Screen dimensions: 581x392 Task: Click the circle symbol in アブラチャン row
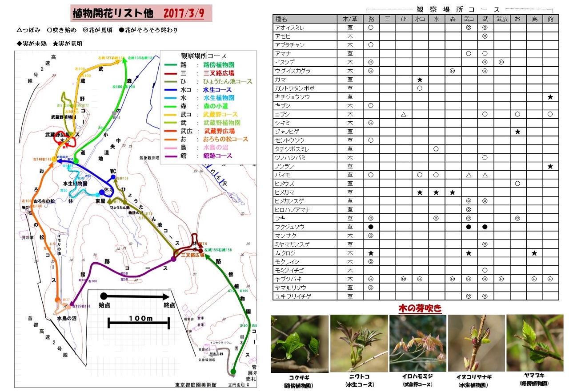[371, 45]
